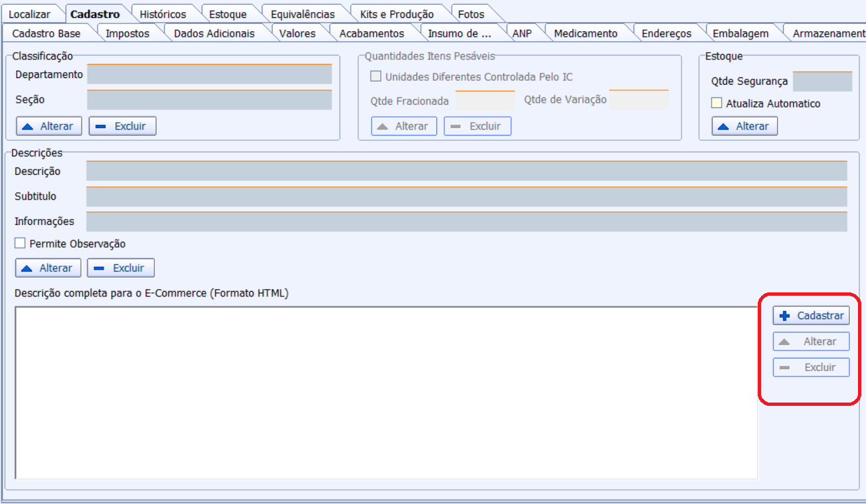Click Alterar button in Estoque section
The width and height of the screenshot is (866, 504).
click(744, 126)
